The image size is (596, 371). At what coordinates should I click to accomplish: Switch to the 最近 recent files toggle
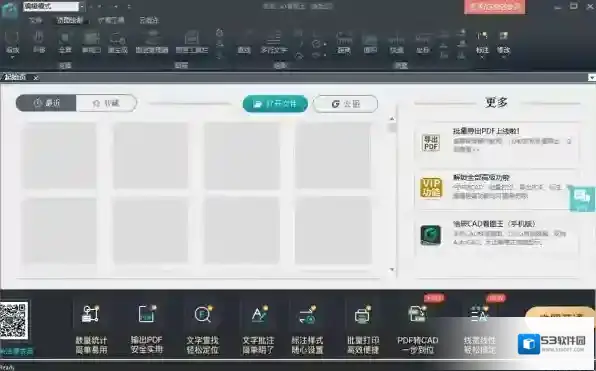click(x=46, y=103)
